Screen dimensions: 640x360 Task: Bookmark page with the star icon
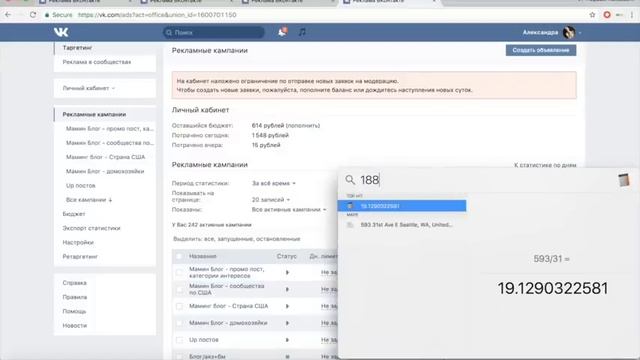click(592, 15)
